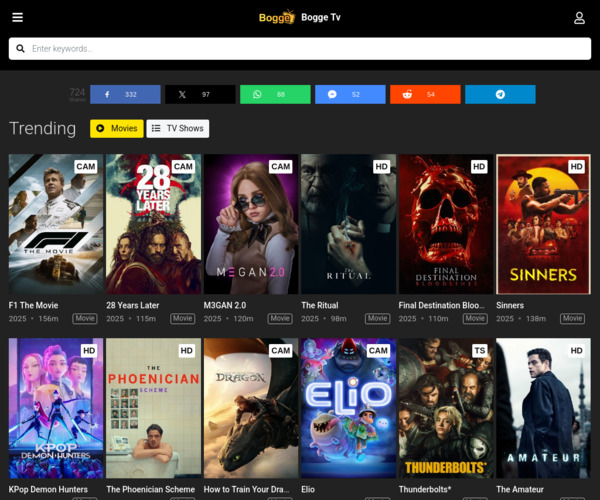Click CAM badge on Elio poster
This screenshot has width=600, height=500.
point(378,350)
